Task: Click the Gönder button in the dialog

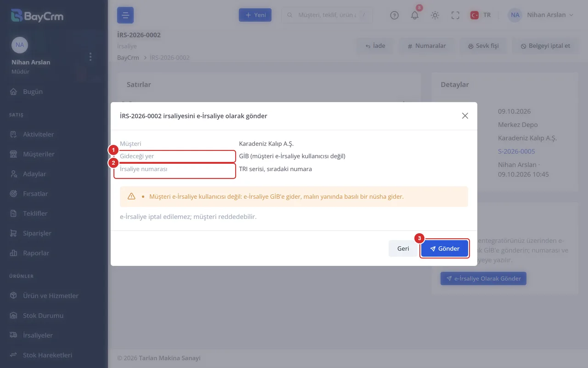Action: [x=445, y=248]
